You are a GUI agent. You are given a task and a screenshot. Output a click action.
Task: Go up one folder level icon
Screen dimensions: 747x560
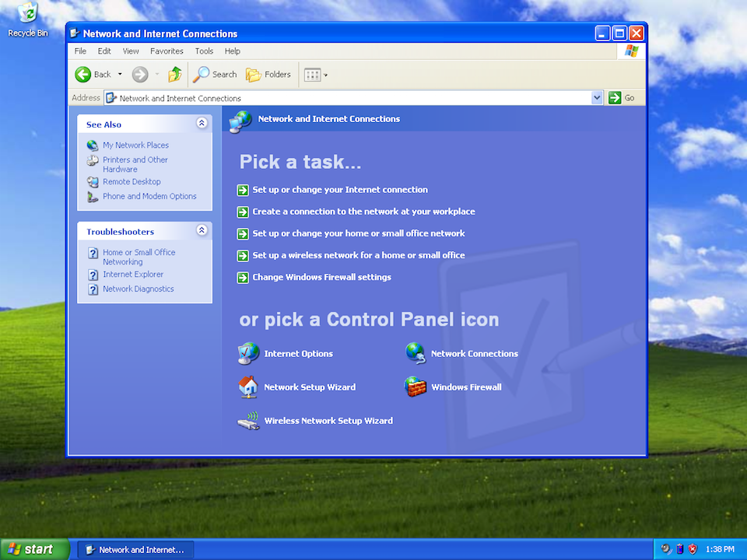click(x=175, y=75)
